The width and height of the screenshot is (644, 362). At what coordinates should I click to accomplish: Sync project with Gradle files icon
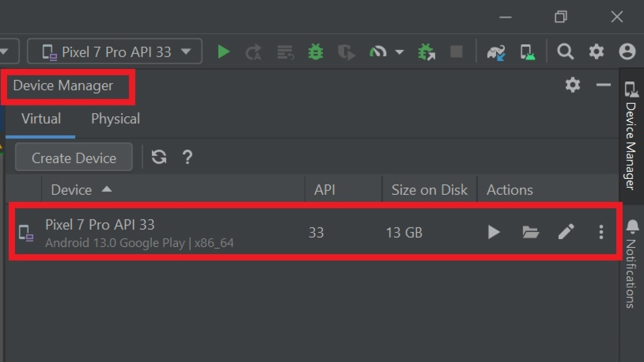coord(496,52)
